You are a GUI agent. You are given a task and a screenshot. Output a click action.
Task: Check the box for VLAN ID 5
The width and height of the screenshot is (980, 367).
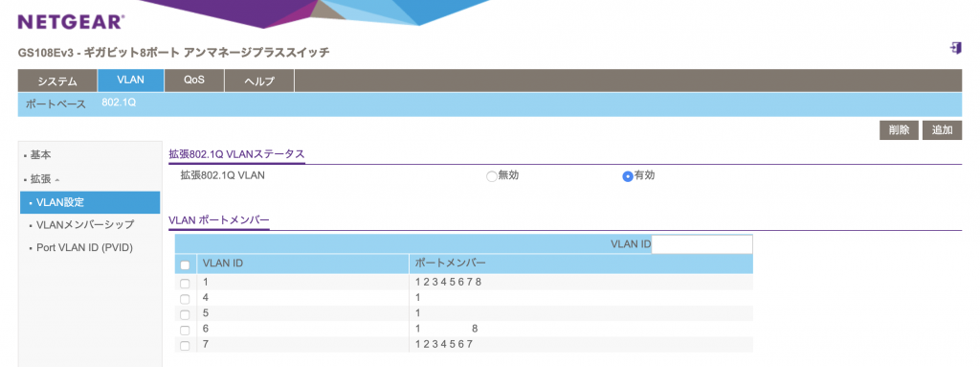click(x=185, y=314)
